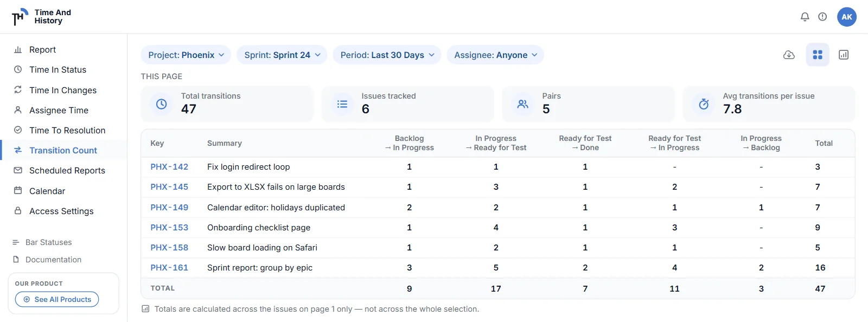Click the Total column header
The height and width of the screenshot is (322, 868).
[824, 143]
